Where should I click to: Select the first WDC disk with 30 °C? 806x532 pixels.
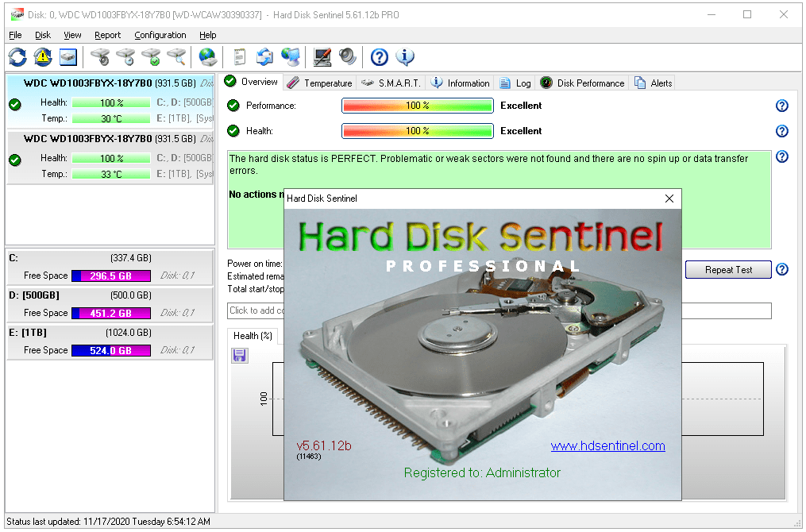110,101
